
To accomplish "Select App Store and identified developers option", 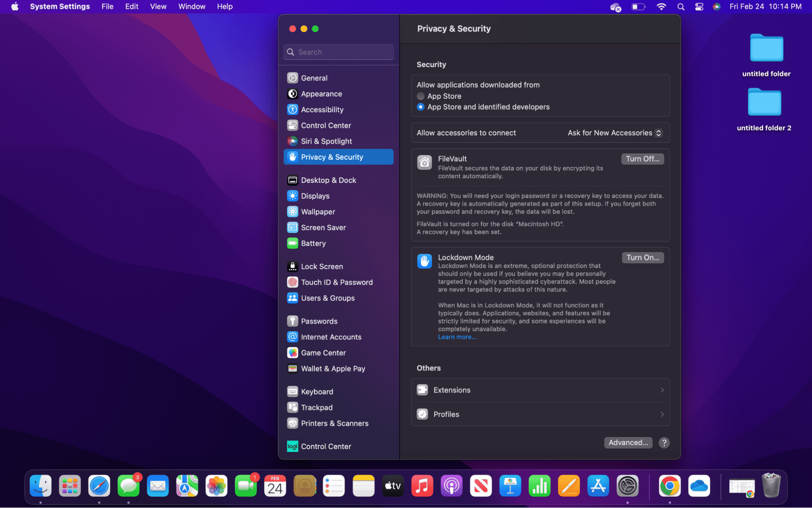I will tap(421, 107).
